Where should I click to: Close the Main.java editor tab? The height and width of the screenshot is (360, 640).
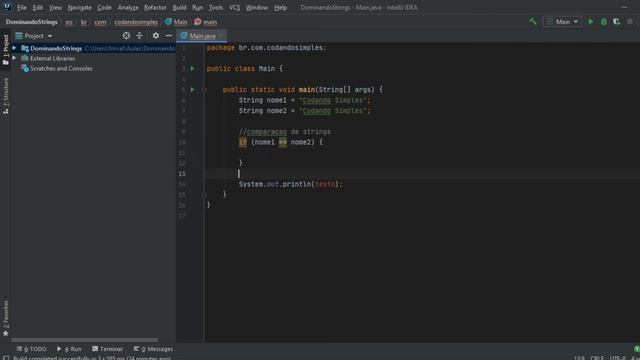(222, 36)
